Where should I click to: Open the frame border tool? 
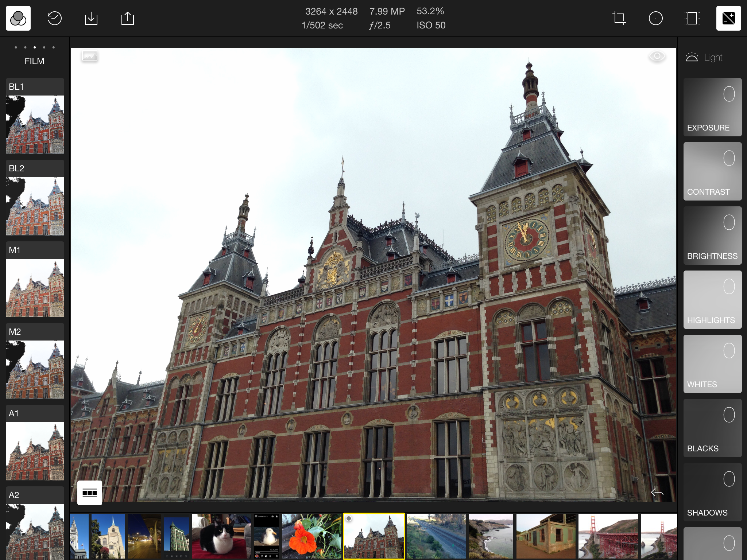pyautogui.click(x=692, y=18)
